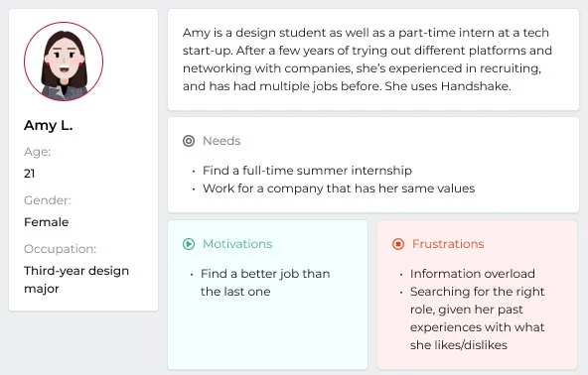
Task: Click the Gender label
Action: point(48,200)
